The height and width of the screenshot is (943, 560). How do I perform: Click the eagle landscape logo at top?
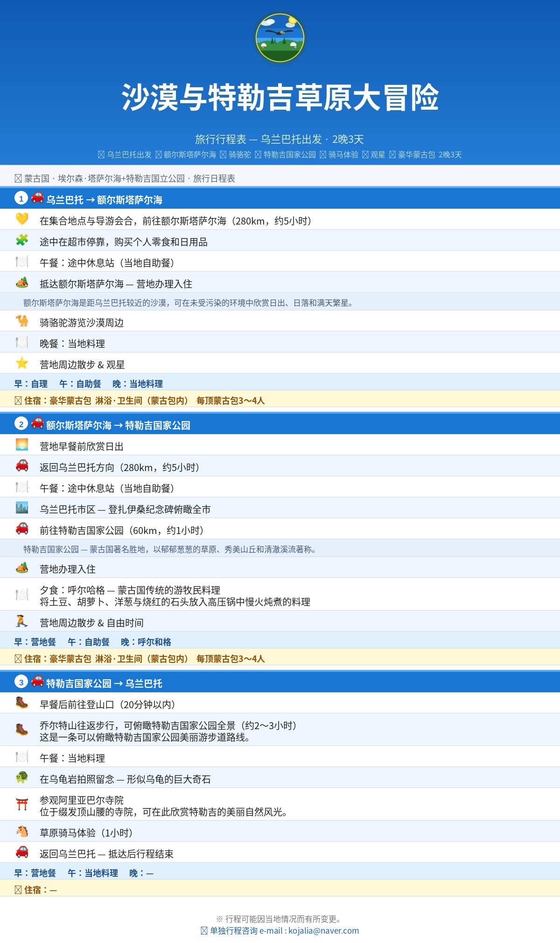pyautogui.click(x=280, y=38)
